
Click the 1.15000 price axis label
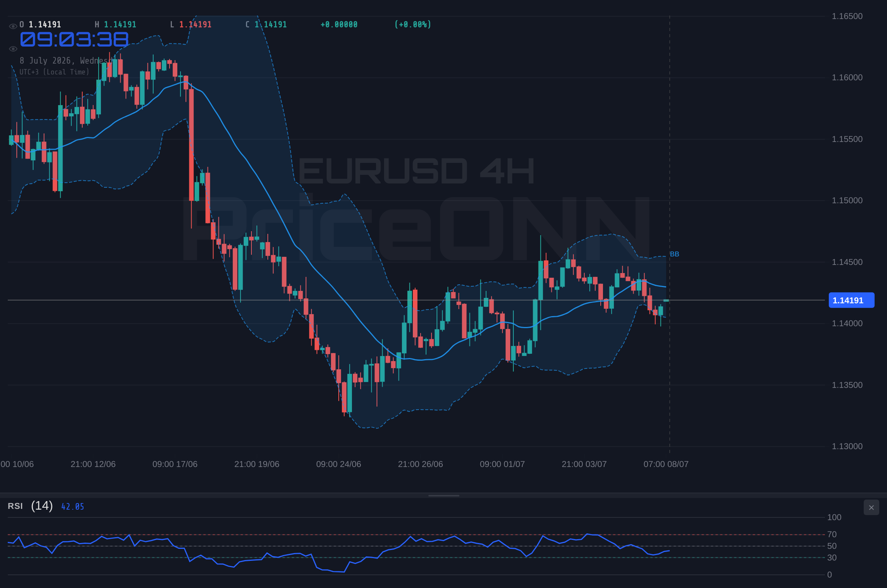847,201
